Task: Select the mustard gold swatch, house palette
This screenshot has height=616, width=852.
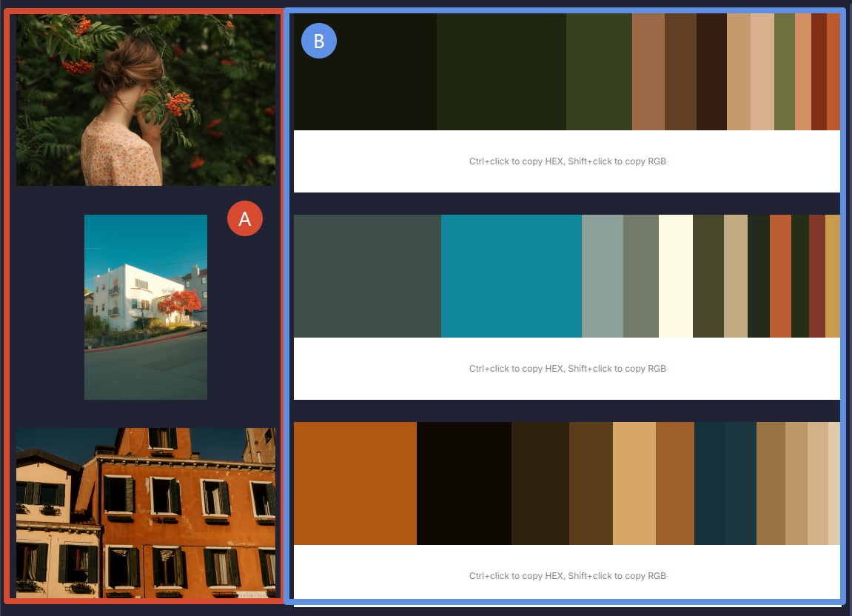Action: click(833, 276)
